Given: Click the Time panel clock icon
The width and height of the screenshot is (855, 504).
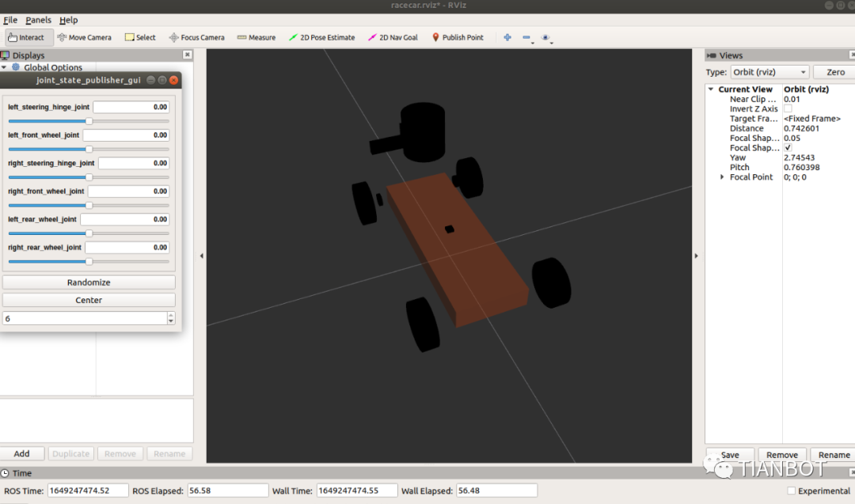Looking at the screenshot, I should click(x=5, y=473).
